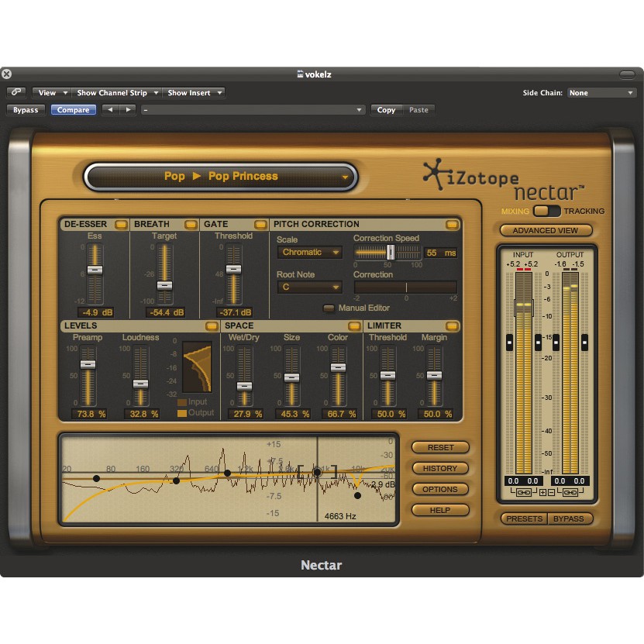Click the Levels input/output histogram display
The image size is (644, 644).
click(197, 367)
